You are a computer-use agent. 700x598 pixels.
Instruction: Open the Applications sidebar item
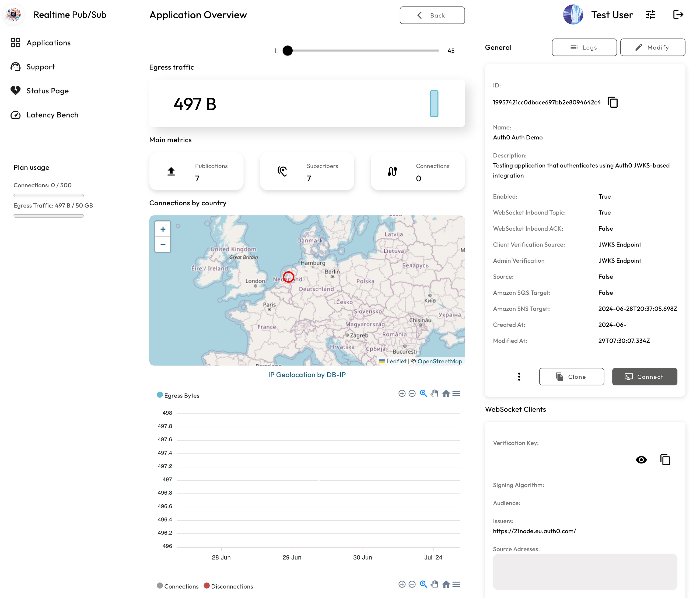[x=41, y=43]
